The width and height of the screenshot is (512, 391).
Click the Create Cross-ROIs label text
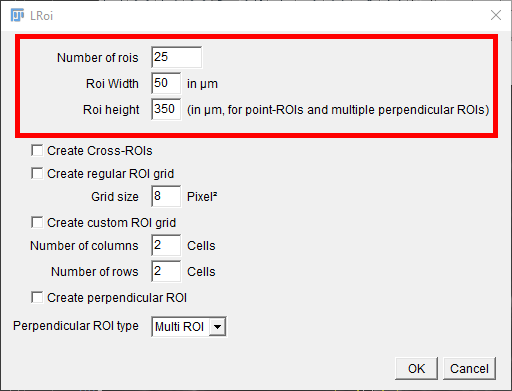click(100, 151)
